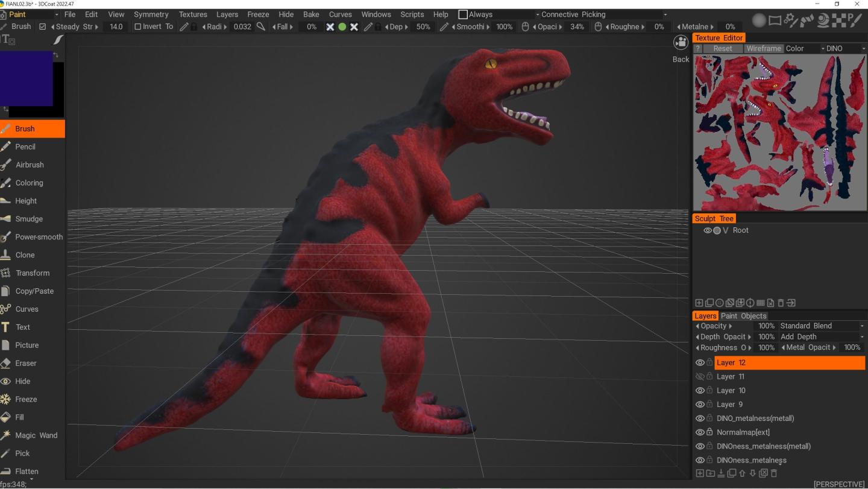Toggle visibility of Normalmap[ext] layer
This screenshot has height=489, width=868.
700,432
